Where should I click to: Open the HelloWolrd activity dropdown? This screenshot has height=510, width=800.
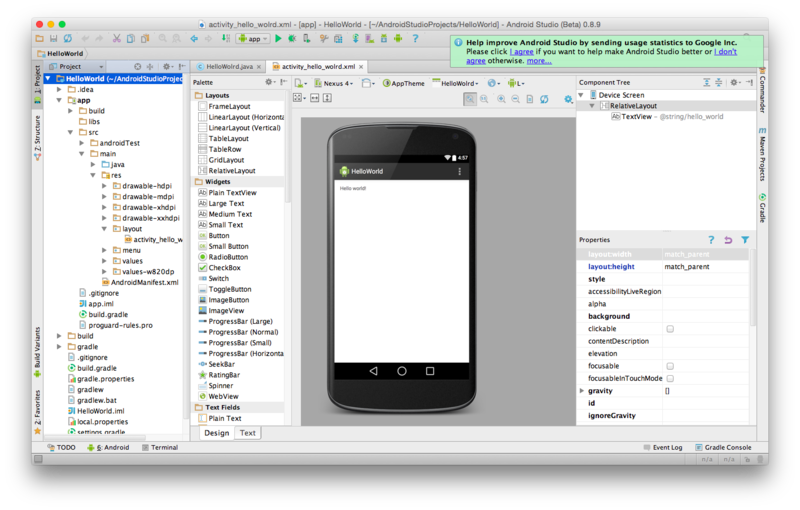(x=456, y=83)
